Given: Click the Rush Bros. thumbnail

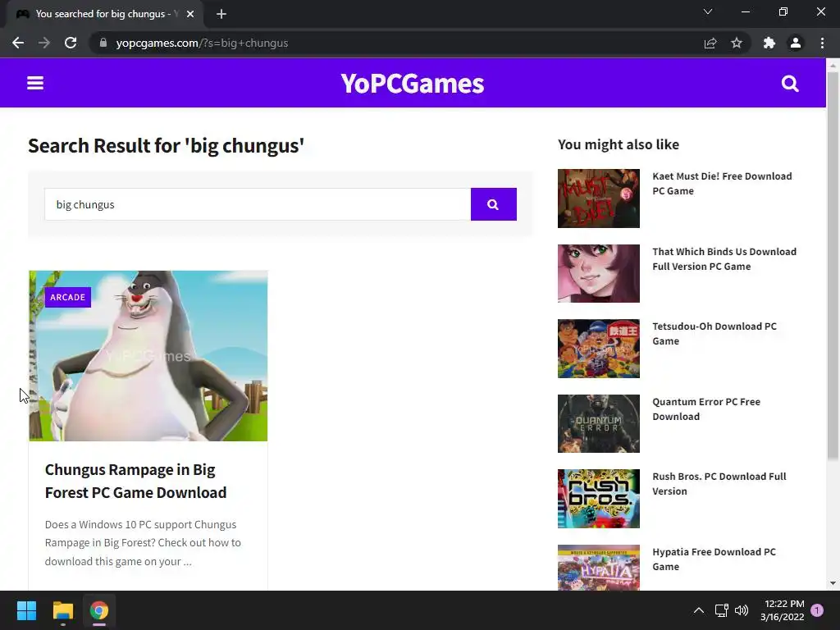Looking at the screenshot, I should point(598,499).
